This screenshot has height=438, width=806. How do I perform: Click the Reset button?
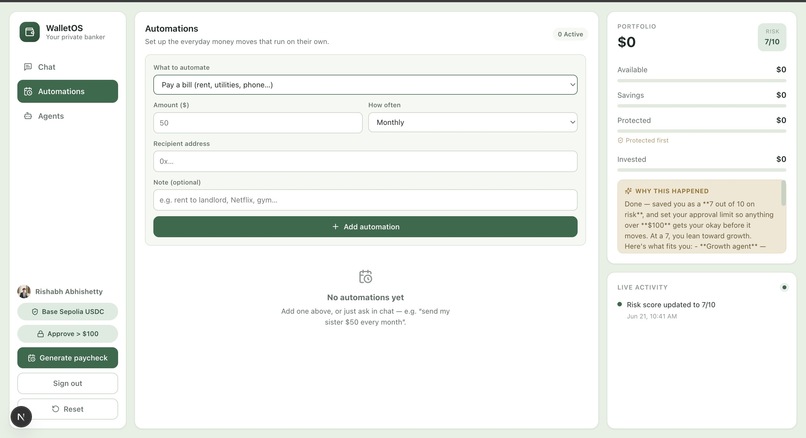(67, 409)
